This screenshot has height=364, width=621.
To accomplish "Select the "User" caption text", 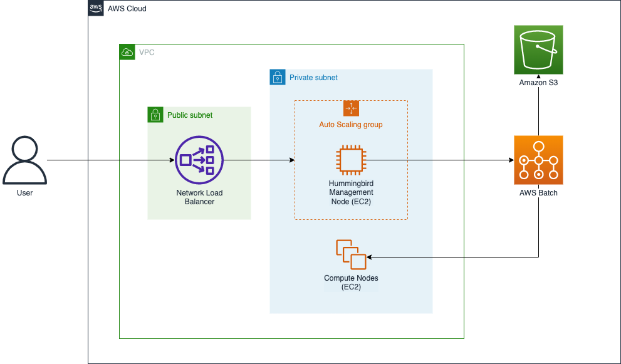I will [24, 193].
